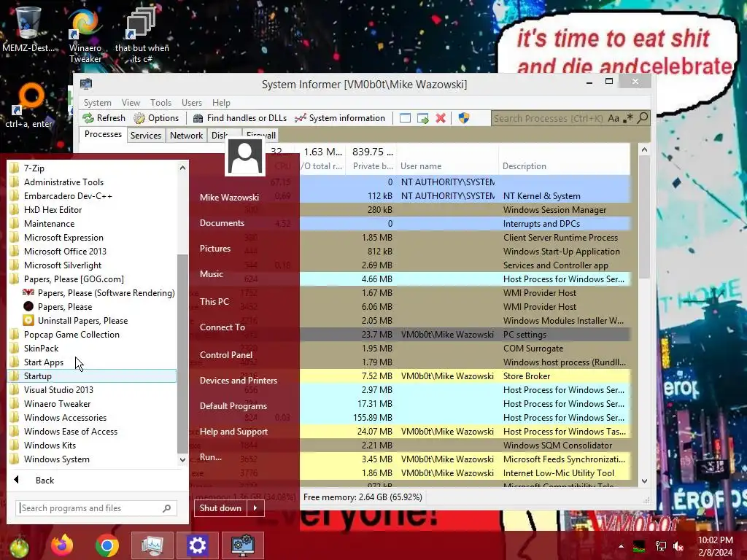Click the find window toolbar icon
Image resolution: width=747 pixels, height=560 pixels.
[x=405, y=118]
